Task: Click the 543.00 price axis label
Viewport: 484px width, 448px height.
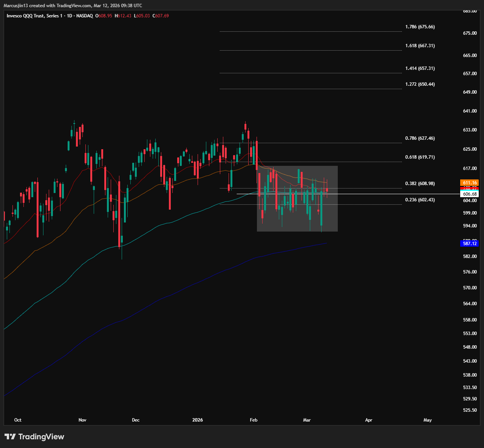Action: click(470, 361)
